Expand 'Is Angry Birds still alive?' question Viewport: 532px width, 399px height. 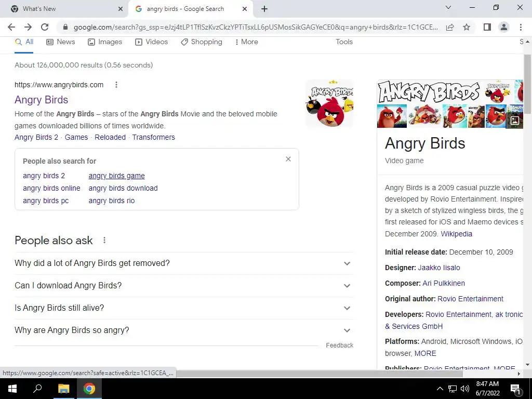pyautogui.click(x=184, y=308)
